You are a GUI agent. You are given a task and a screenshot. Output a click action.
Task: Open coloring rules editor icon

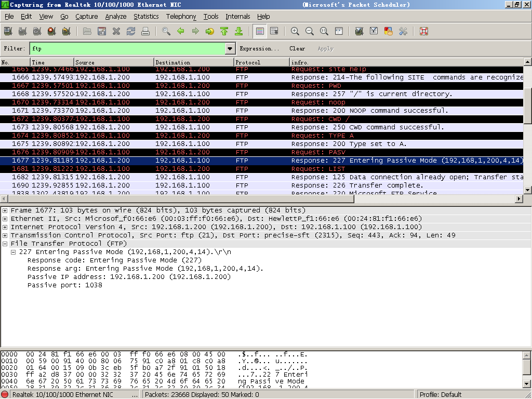click(x=389, y=31)
